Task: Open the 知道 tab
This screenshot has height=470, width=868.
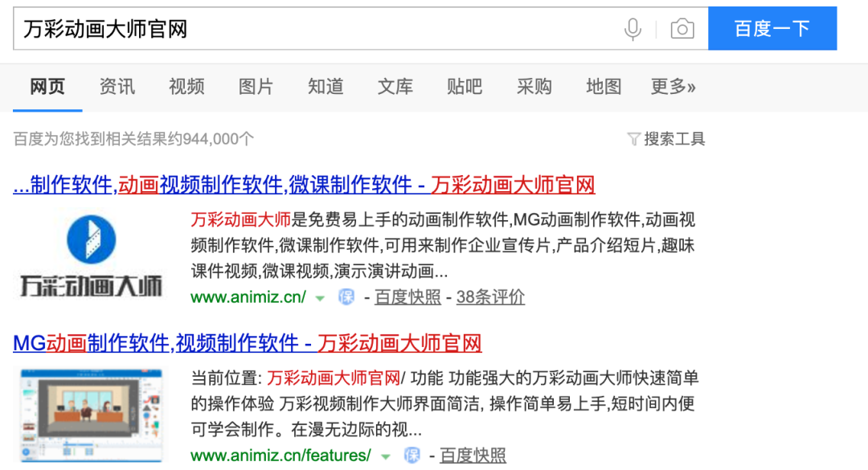Action: click(x=325, y=87)
